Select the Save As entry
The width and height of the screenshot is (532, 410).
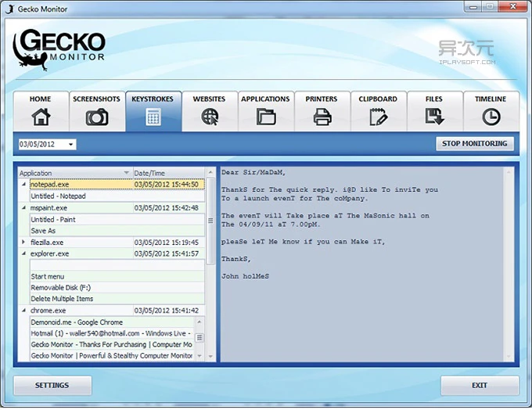click(117, 231)
